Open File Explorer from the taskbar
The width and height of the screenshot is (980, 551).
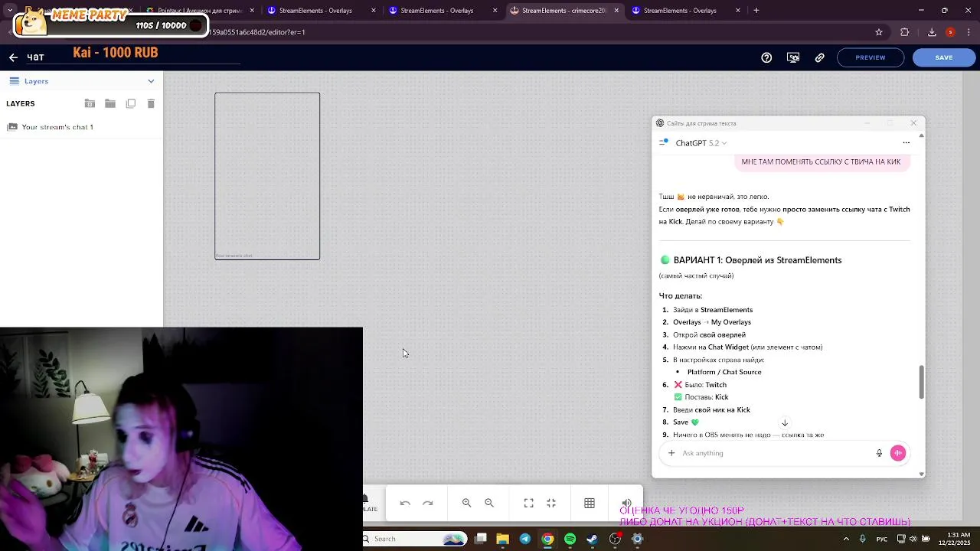503,539
